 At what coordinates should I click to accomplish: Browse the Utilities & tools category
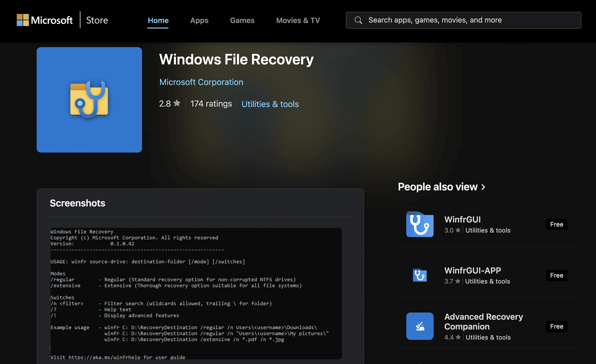coord(270,104)
